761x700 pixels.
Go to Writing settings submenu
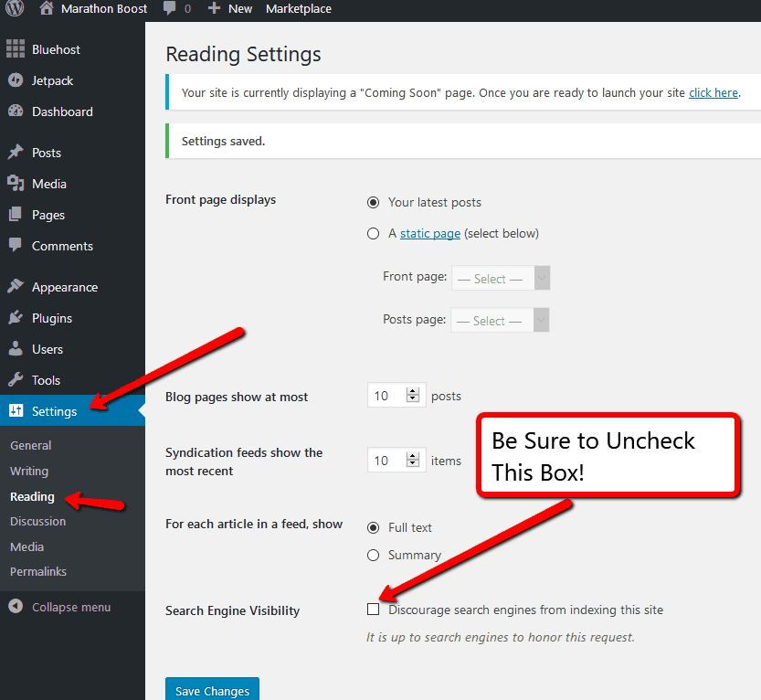pos(29,471)
